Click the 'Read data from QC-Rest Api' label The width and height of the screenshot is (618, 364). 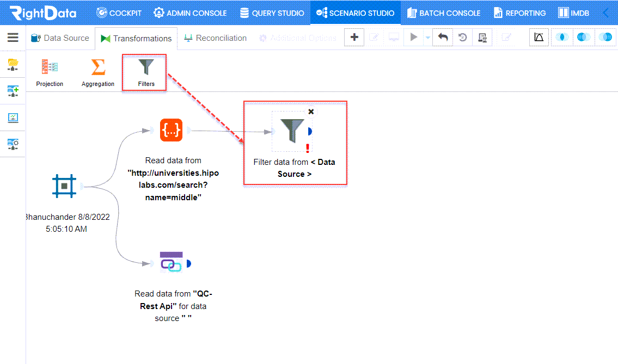173,306
